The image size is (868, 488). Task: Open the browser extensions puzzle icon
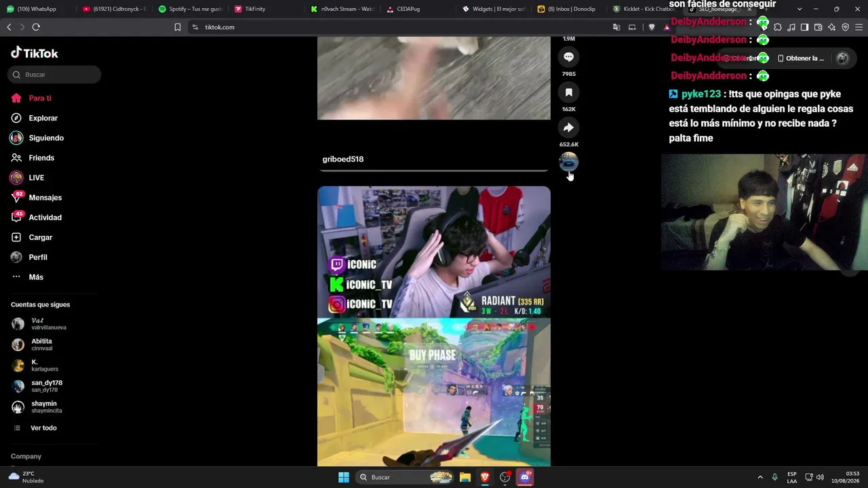pos(778,27)
